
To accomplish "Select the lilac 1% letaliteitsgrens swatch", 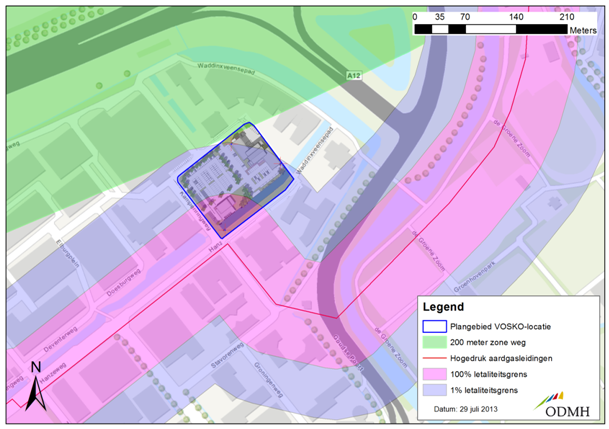I will pyautogui.click(x=434, y=390).
